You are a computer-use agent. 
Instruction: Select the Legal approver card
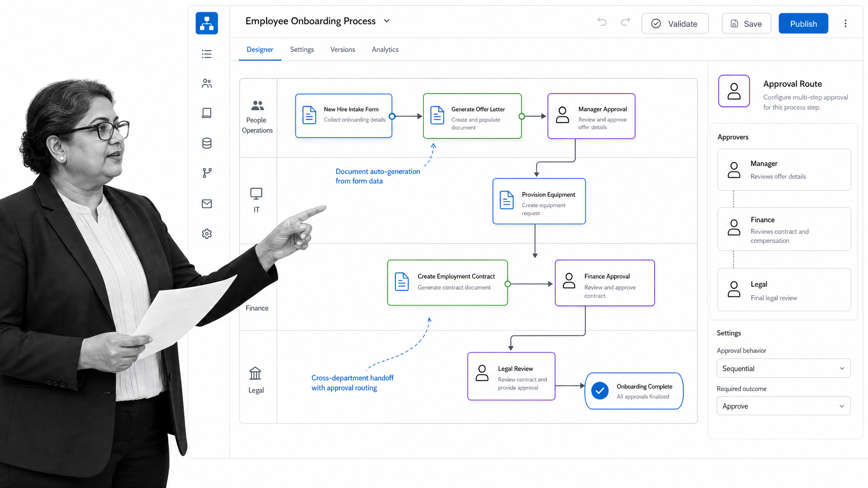784,290
